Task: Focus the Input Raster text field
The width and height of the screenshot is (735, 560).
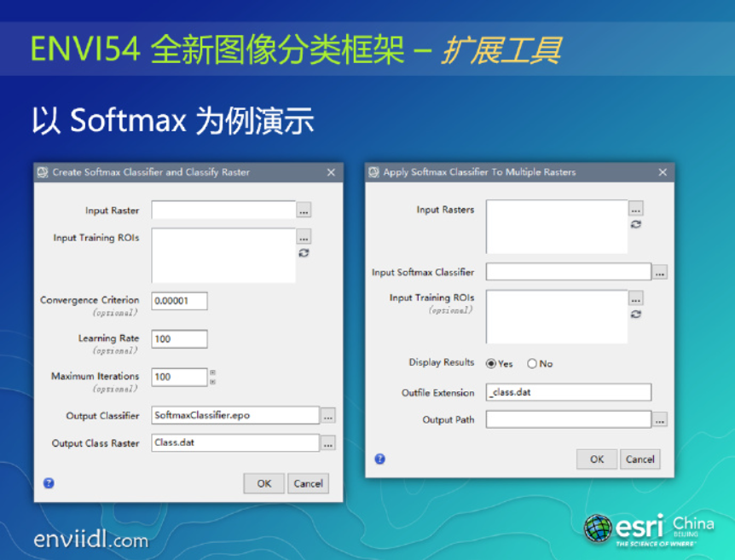Action: tap(223, 210)
